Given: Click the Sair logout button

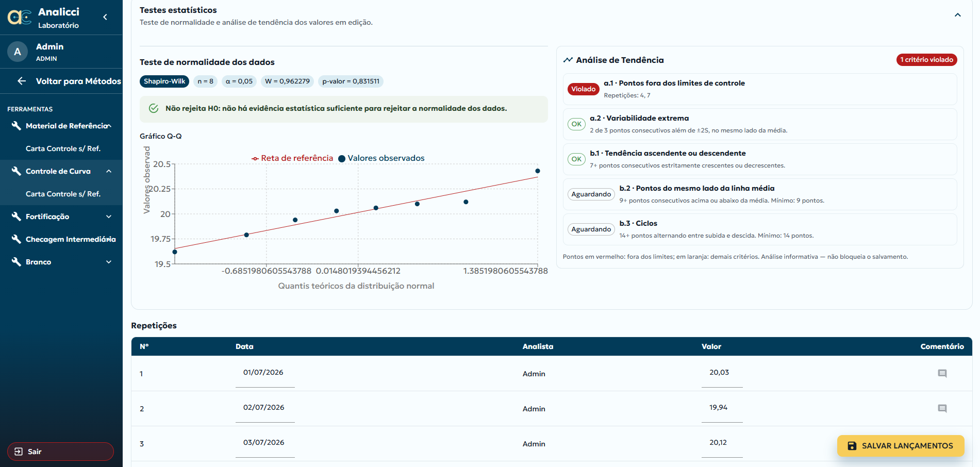Looking at the screenshot, I should click(60, 452).
